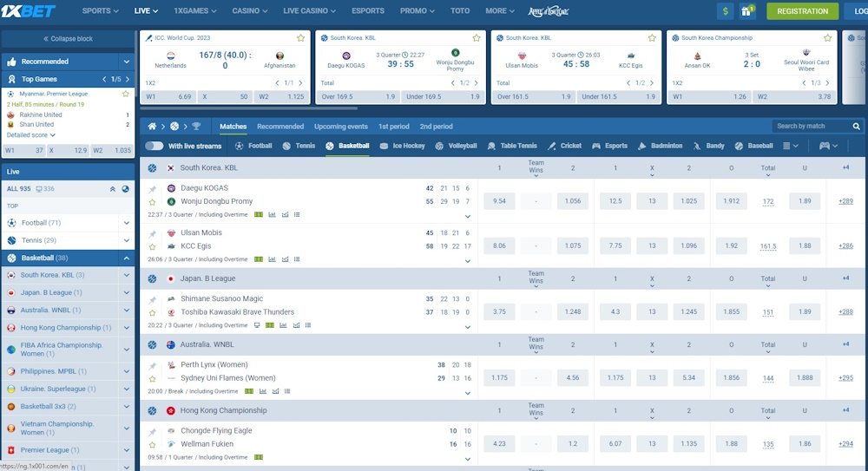Viewport: 868px width, 471px height.
Task: Click live stream monitor icon for Shimane match
Action: tap(257, 325)
